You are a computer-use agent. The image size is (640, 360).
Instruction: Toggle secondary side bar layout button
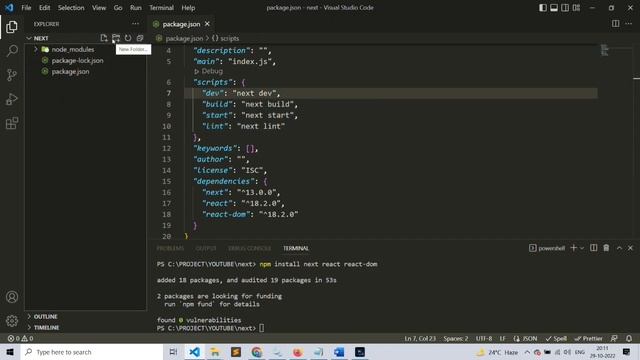565,8
